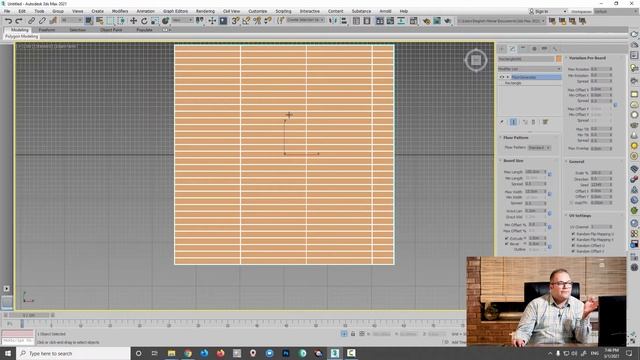Select the Unlink Selection tool

42,20
